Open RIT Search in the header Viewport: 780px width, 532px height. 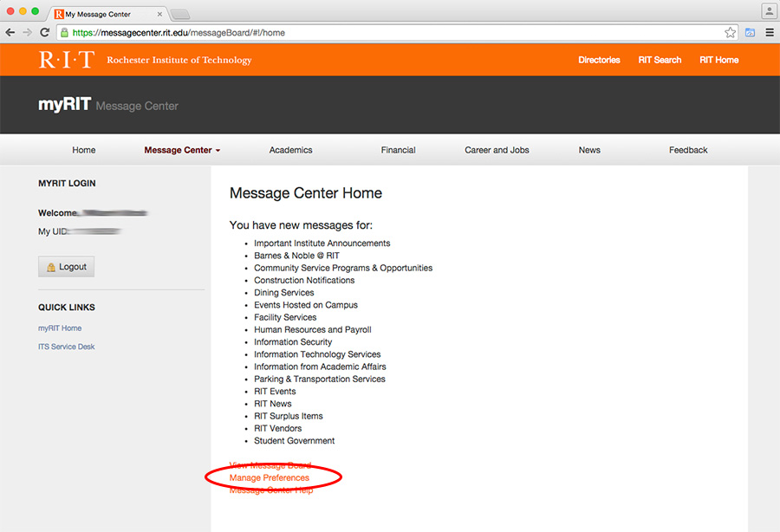pos(660,60)
